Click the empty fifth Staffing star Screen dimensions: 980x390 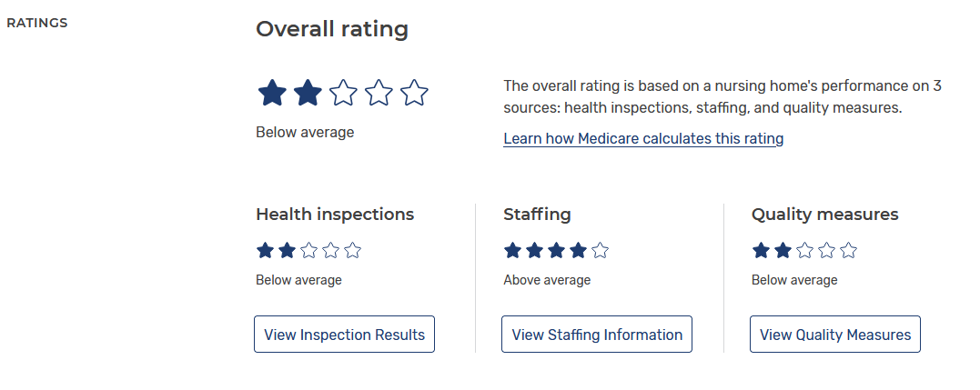point(600,250)
